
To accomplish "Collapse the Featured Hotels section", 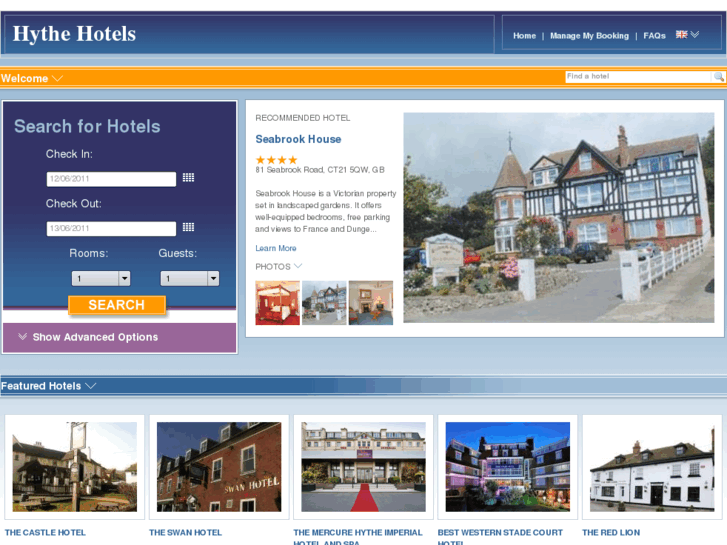I will point(91,386).
